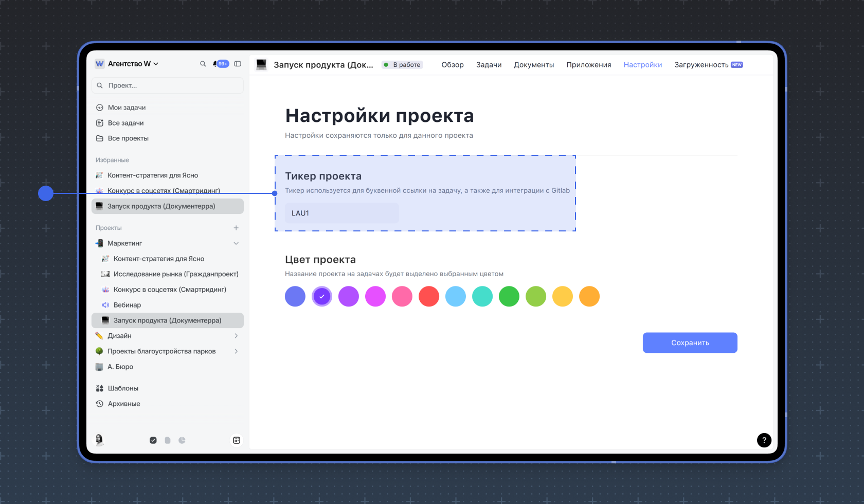Collapse the Маркетинг project group
864x504 pixels.
tap(236, 243)
